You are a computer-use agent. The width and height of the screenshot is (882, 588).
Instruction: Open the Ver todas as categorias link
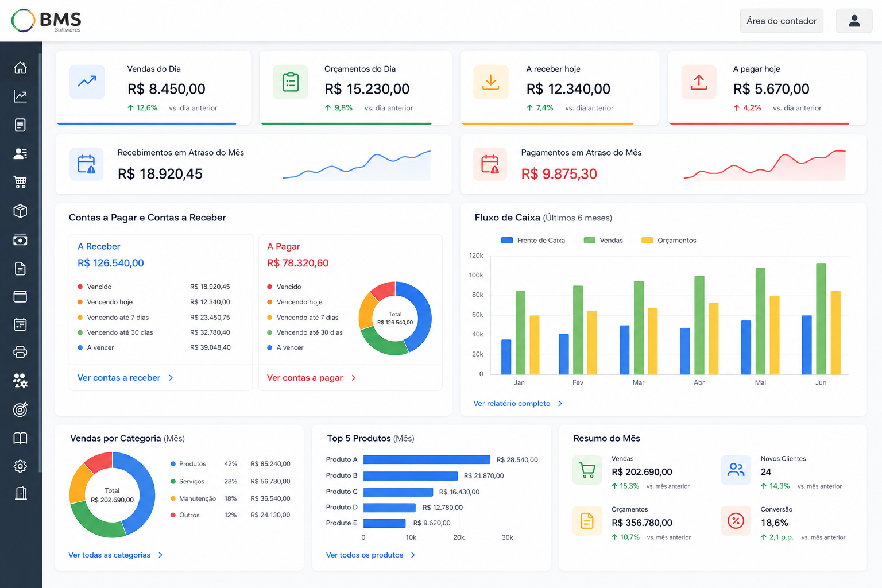pyautogui.click(x=115, y=555)
